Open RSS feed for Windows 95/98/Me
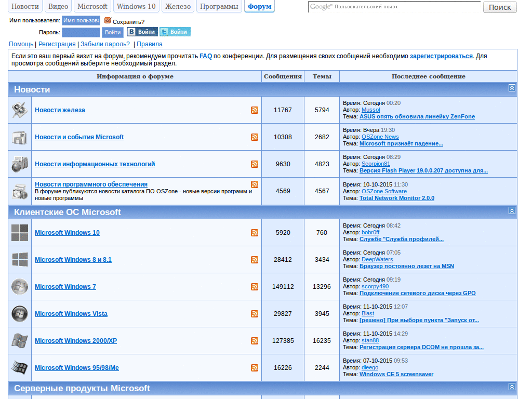The height and width of the screenshot is (399, 532). (255, 368)
